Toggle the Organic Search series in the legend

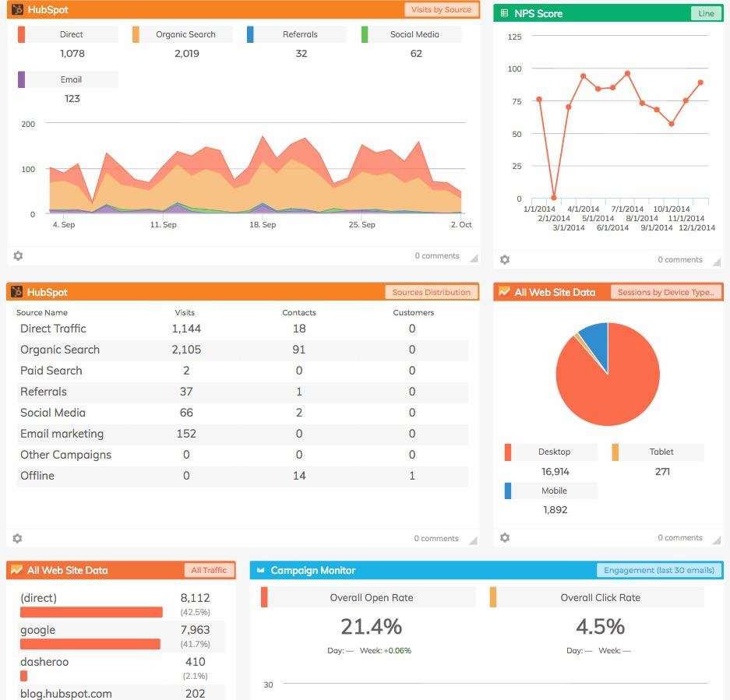[183, 33]
